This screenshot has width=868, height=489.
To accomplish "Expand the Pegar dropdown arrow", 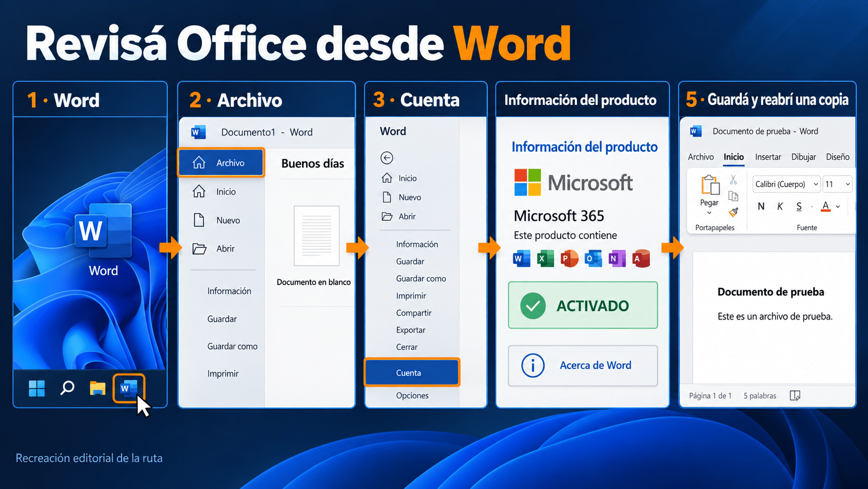I will pos(709,213).
